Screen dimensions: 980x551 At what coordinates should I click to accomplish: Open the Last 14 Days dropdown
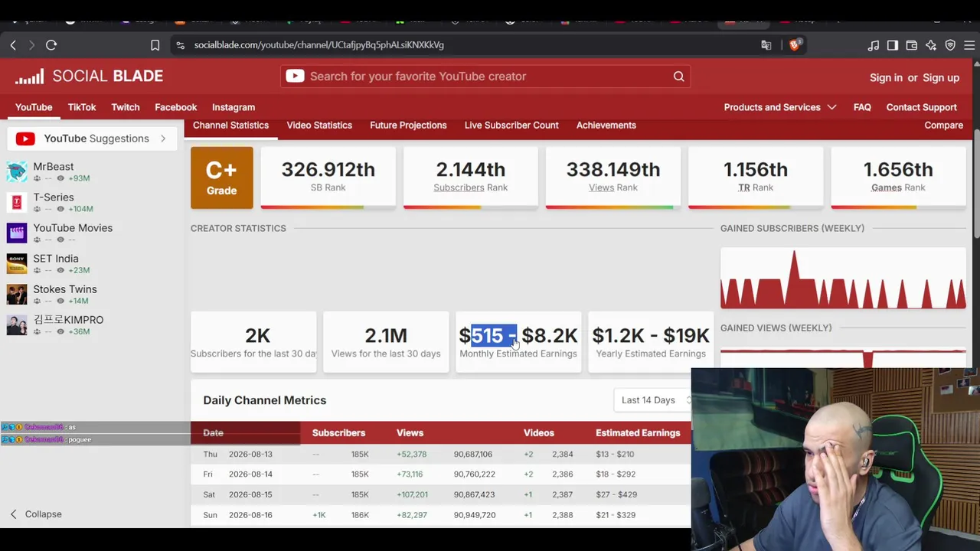point(656,400)
